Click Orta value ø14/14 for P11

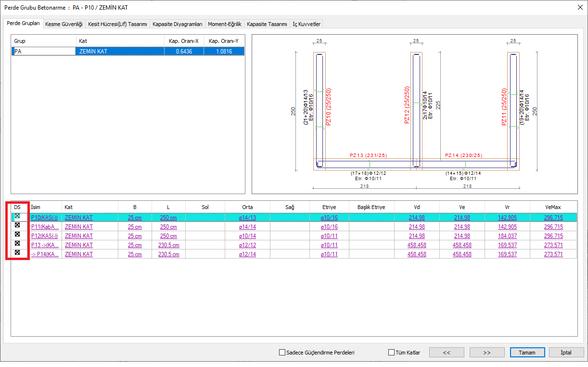[248, 227]
